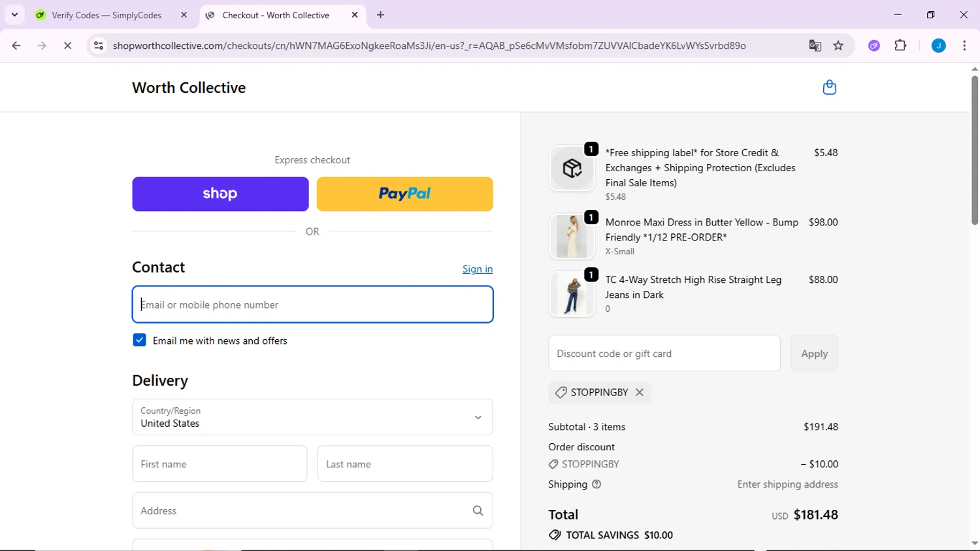Click the Enter shipping address text

click(787, 484)
